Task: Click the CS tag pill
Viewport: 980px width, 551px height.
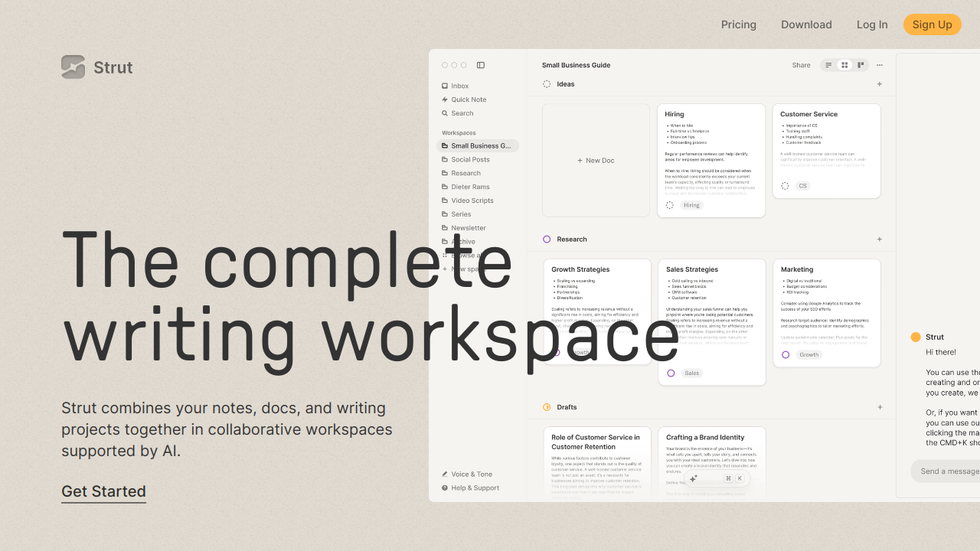Action: [802, 186]
